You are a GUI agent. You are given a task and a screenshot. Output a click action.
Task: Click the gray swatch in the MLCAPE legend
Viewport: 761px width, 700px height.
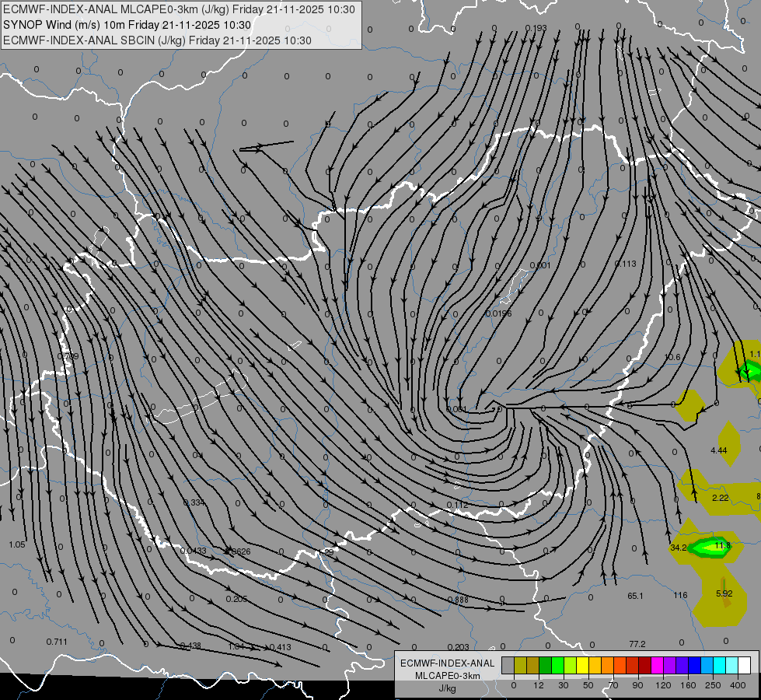point(508,665)
